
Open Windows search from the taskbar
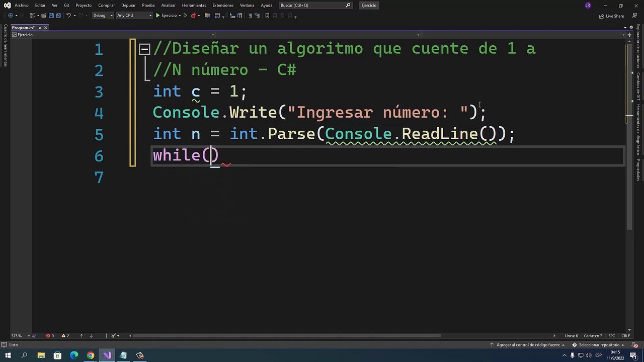(x=24, y=355)
